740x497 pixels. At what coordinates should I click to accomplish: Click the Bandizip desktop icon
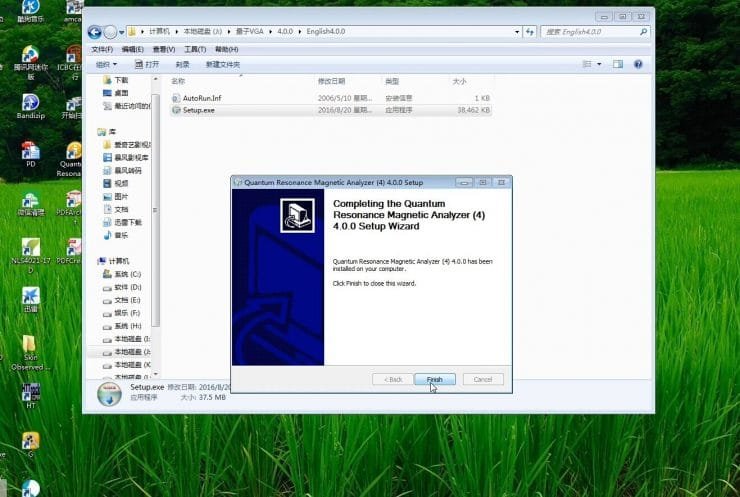[30, 107]
